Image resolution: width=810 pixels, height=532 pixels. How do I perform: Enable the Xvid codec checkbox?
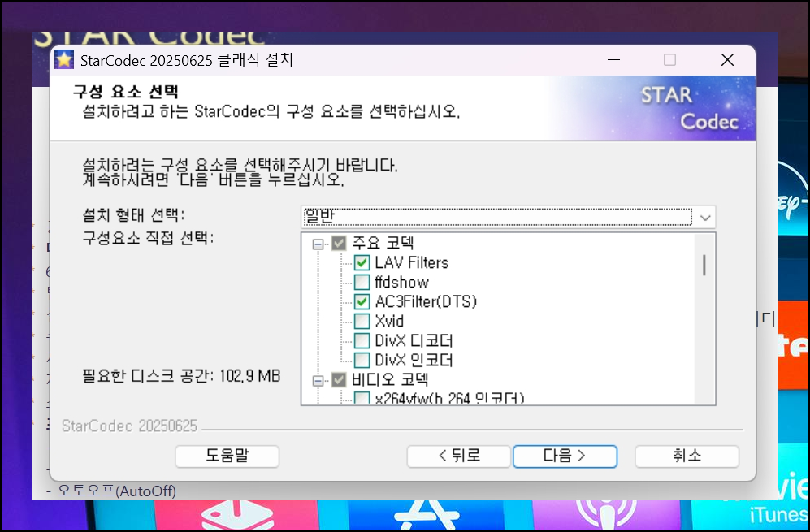click(362, 322)
